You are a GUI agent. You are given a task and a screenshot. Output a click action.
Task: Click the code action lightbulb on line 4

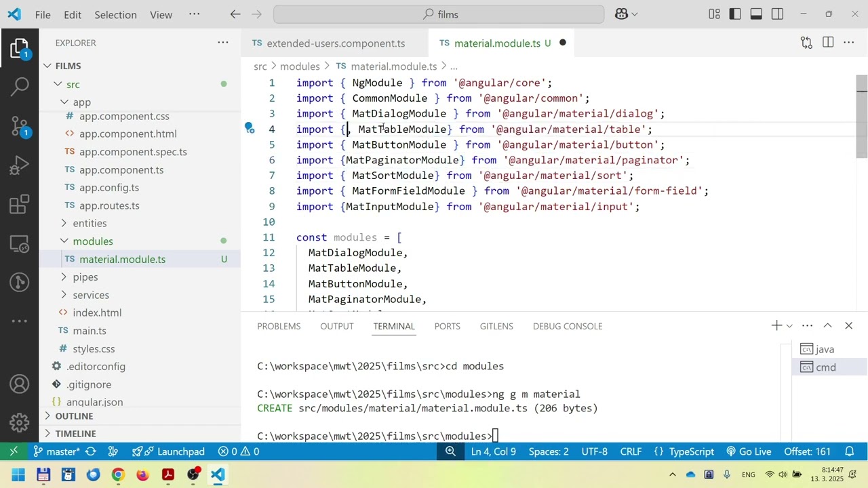250,128
